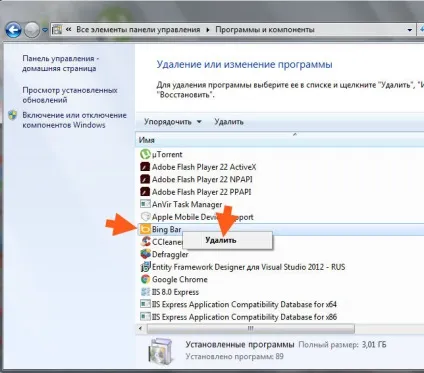Click the µTorrent icon

coord(145,154)
